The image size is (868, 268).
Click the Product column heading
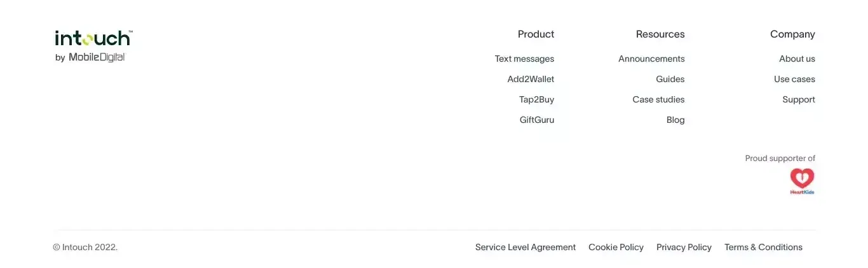click(x=536, y=34)
